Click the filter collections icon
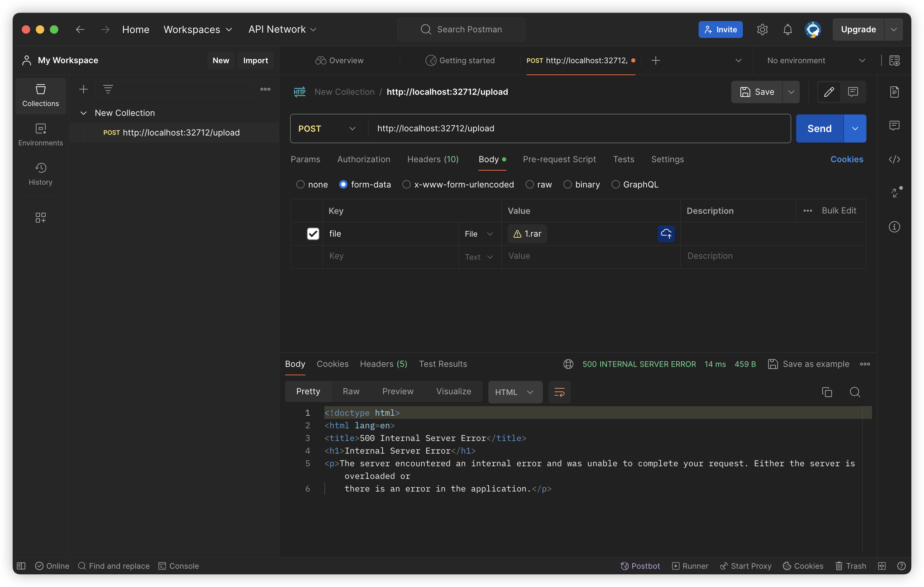Image resolution: width=924 pixels, height=587 pixels. (x=108, y=90)
